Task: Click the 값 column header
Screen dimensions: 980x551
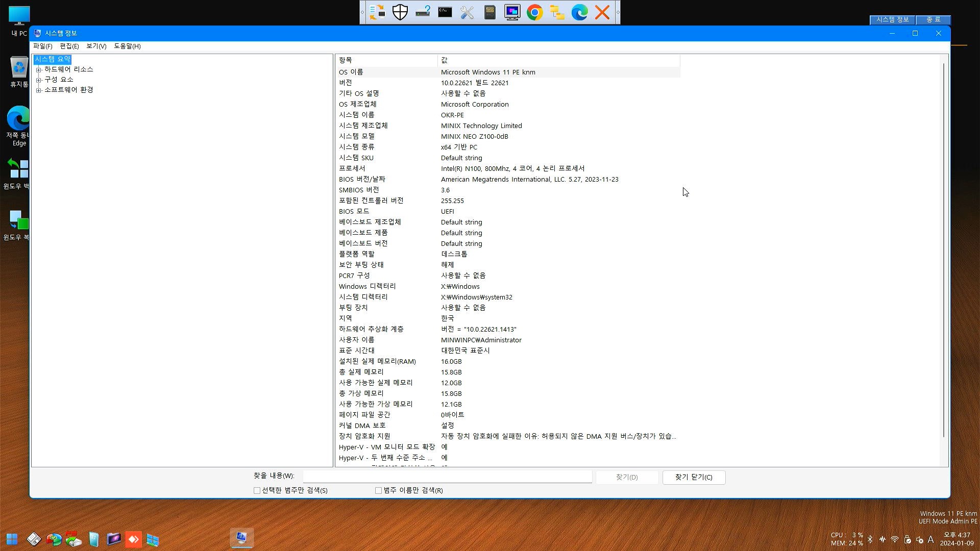Action: pos(558,60)
